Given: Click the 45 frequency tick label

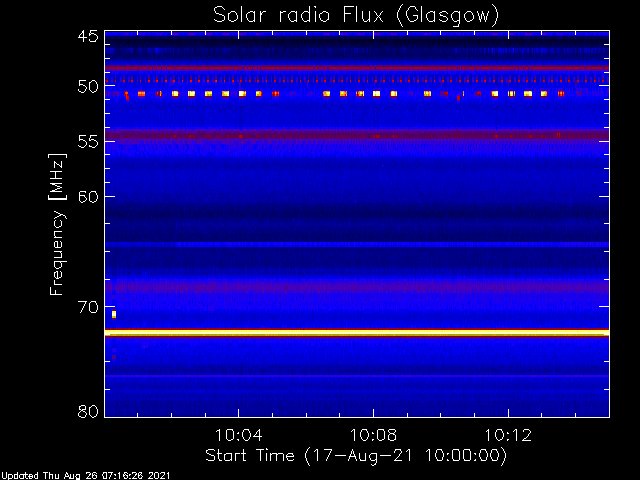Looking at the screenshot, I should [x=88, y=36].
